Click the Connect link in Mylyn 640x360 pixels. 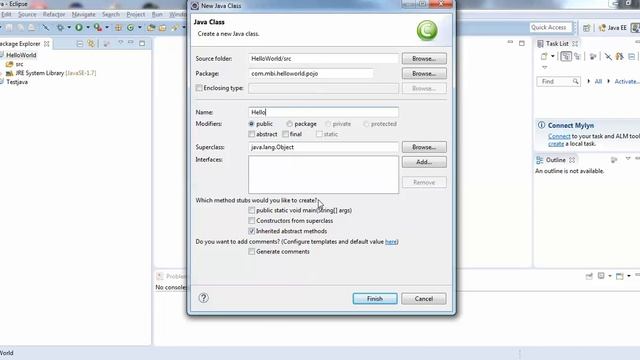559,136
